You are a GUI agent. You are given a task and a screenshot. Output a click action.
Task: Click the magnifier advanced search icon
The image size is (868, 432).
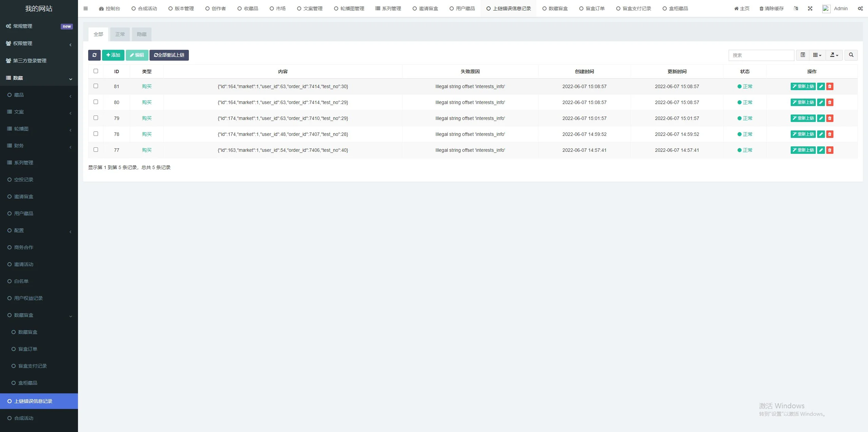(851, 55)
